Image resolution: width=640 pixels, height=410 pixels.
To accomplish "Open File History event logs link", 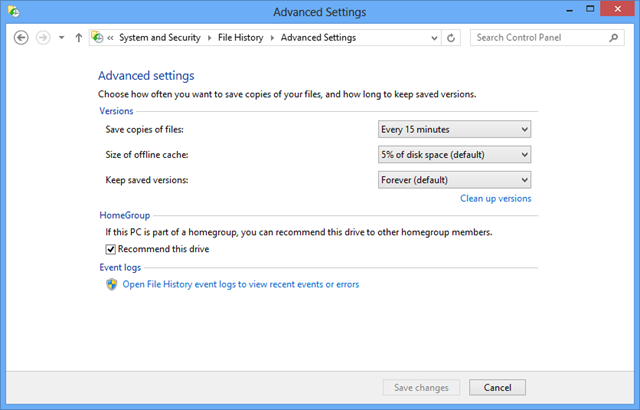I will tap(240, 284).
